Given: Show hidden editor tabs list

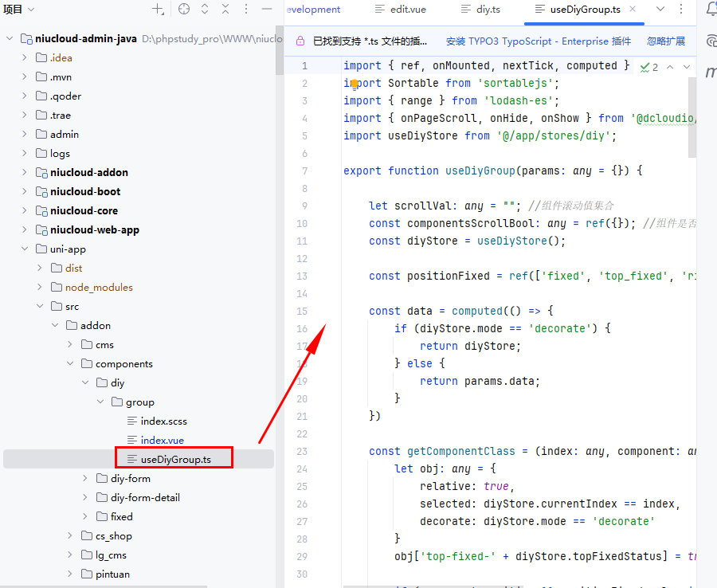Looking at the screenshot, I should pyautogui.click(x=660, y=10).
